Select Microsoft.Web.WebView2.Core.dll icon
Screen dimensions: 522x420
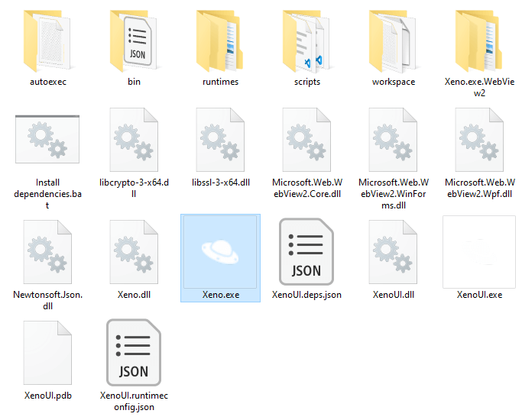[306, 140]
